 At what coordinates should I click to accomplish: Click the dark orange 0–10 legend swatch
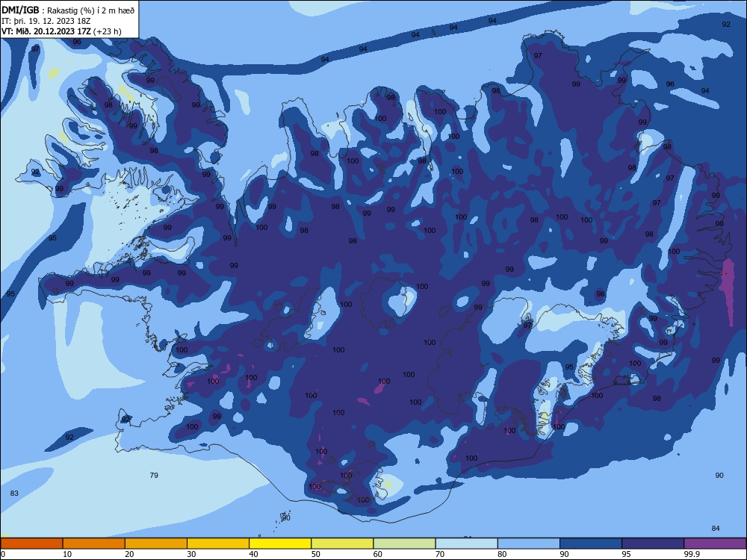[31, 544]
